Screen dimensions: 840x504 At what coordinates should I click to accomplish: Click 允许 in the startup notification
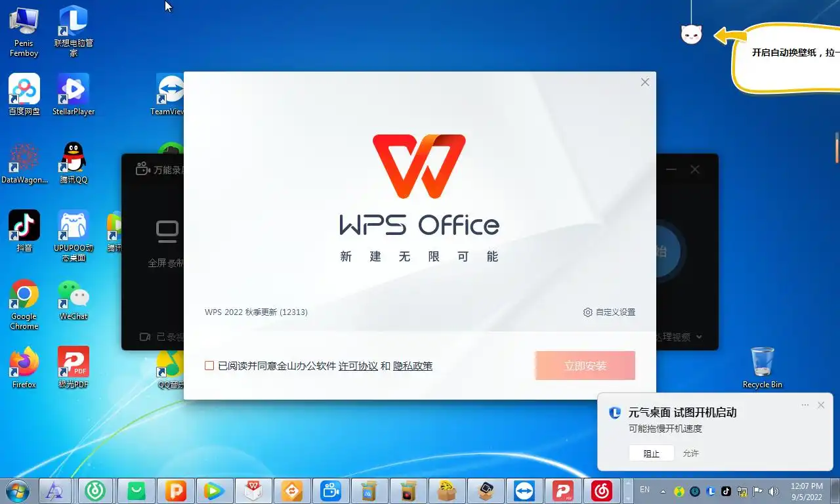(x=691, y=453)
